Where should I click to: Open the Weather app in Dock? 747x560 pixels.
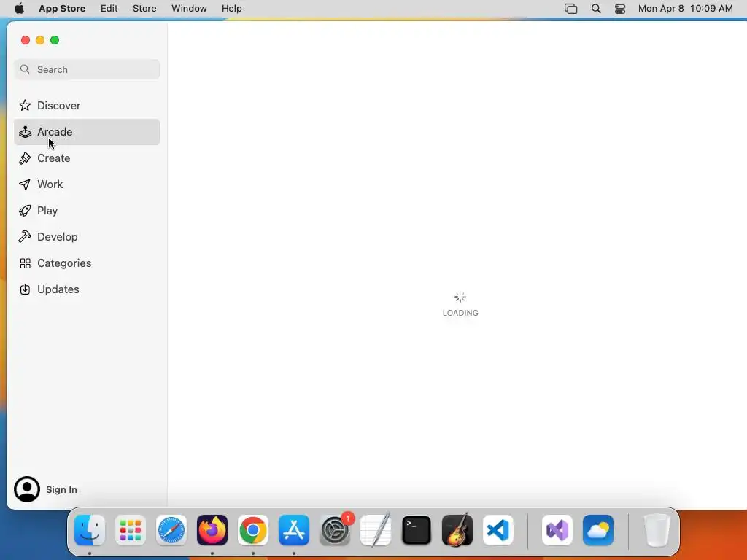click(598, 530)
